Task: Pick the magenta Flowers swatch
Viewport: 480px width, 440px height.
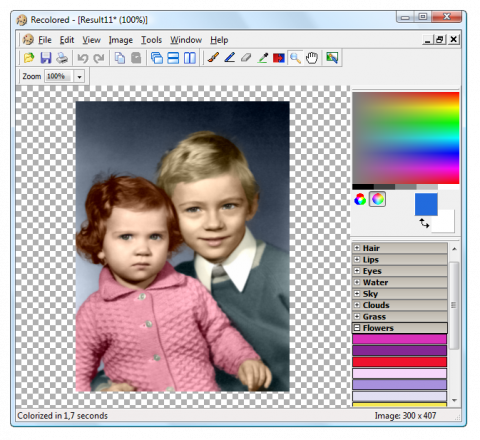Action: click(x=399, y=339)
